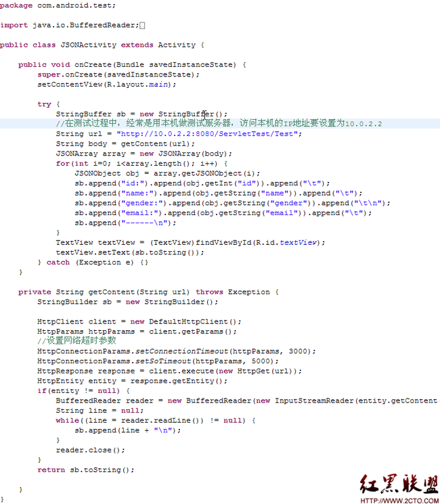
Task: Click the 'for(int i=0; i<array.length(); i++)' line
Action: point(142,164)
